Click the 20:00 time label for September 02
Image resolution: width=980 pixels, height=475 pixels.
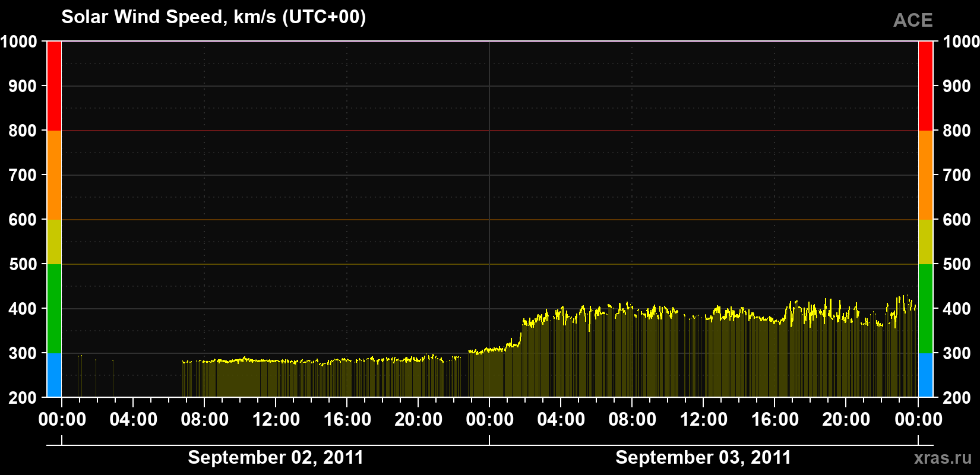click(x=419, y=420)
